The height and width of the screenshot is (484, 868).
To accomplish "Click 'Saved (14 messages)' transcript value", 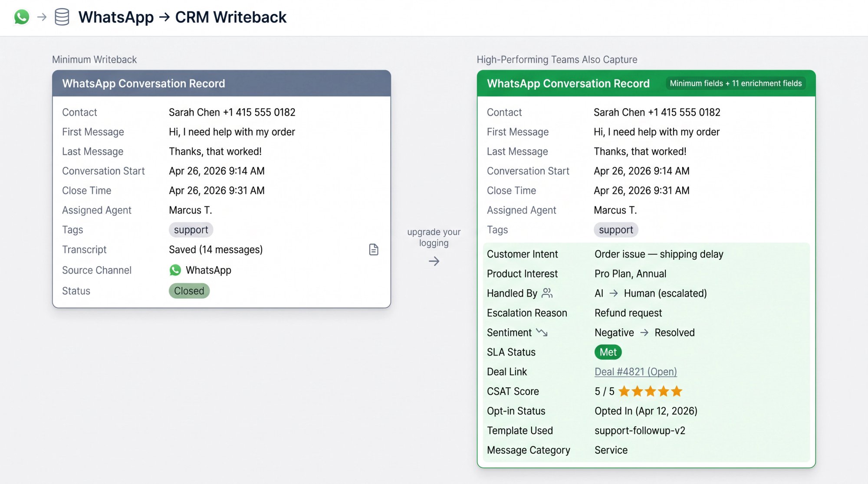I will pyautogui.click(x=216, y=249).
